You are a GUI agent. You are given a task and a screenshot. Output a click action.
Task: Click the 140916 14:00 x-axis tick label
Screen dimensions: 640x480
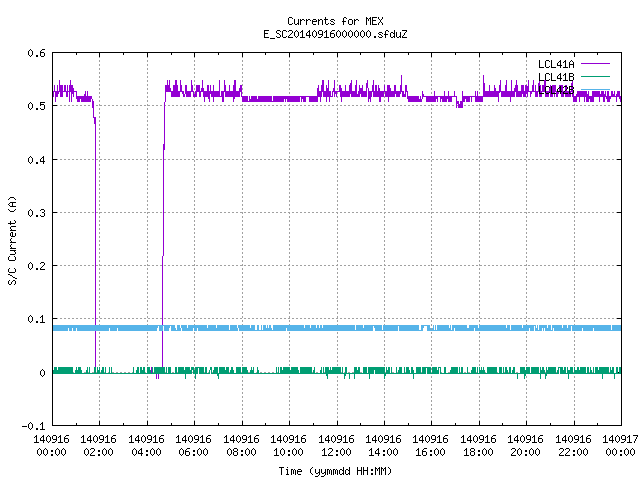[x=383, y=446]
